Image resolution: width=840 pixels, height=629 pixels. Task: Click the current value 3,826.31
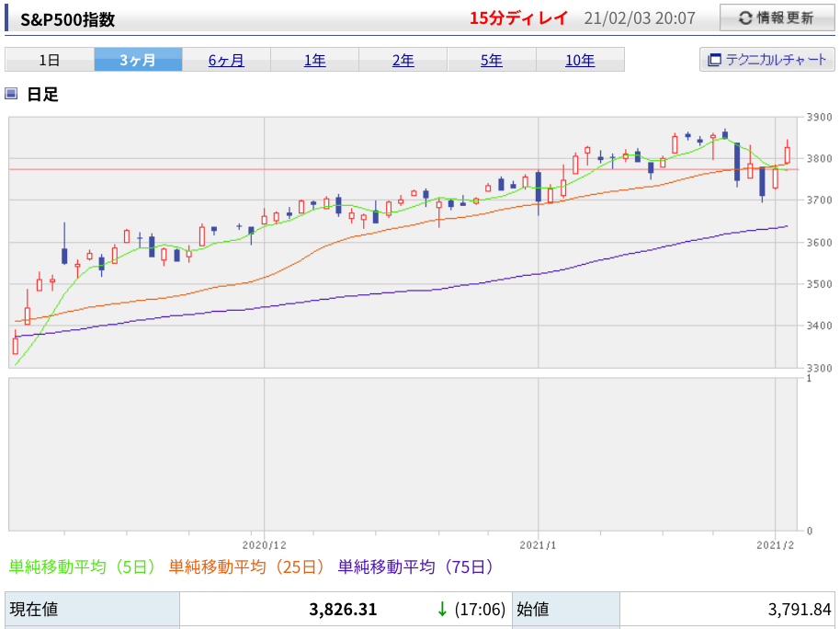click(x=343, y=609)
